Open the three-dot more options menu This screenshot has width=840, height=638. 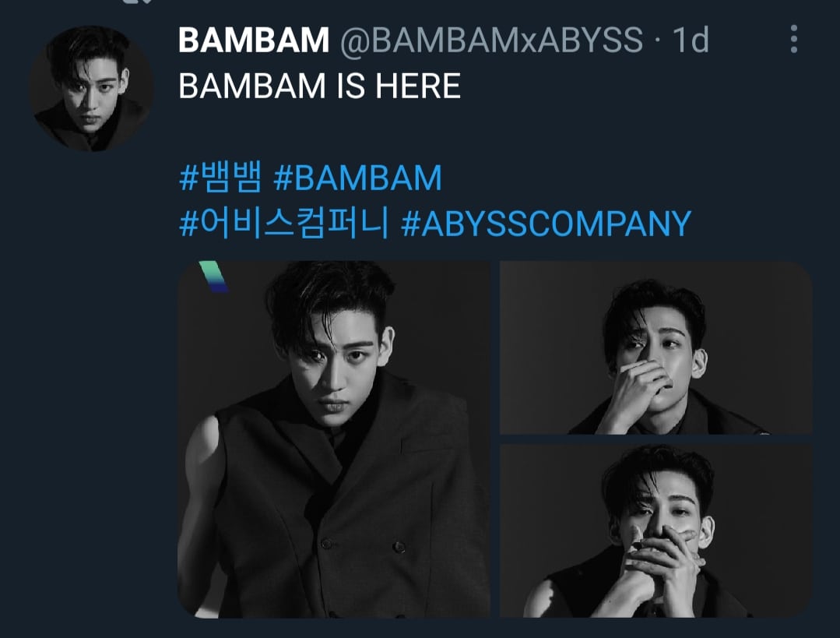[x=794, y=39]
